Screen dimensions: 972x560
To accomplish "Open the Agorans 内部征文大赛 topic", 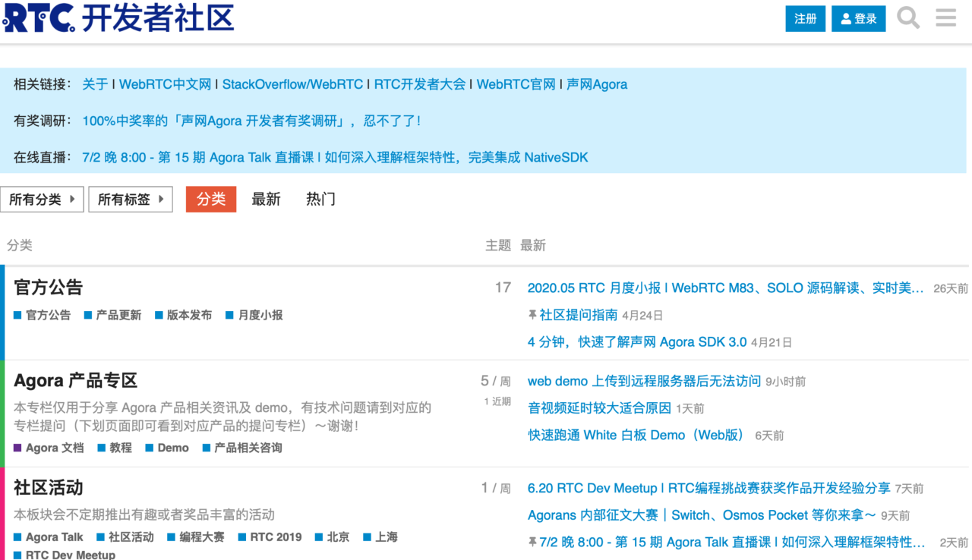I will click(702, 515).
